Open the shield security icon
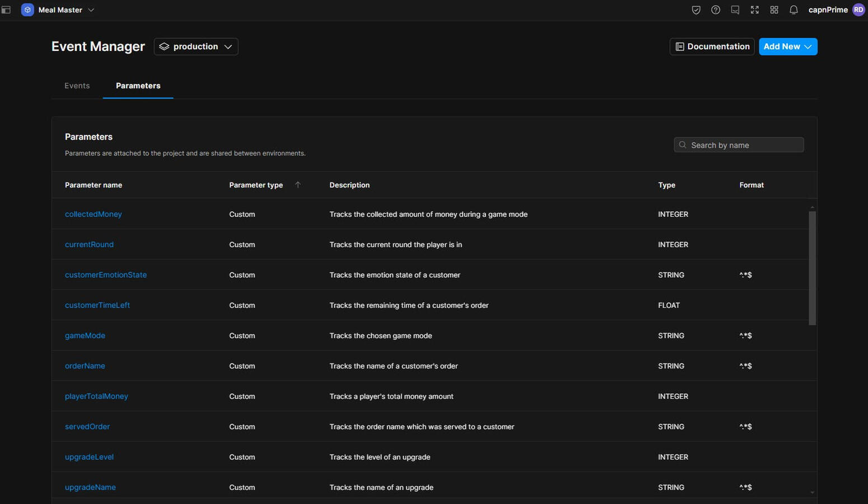The height and width of the screenshot is (504, 868). click(696, 10)
